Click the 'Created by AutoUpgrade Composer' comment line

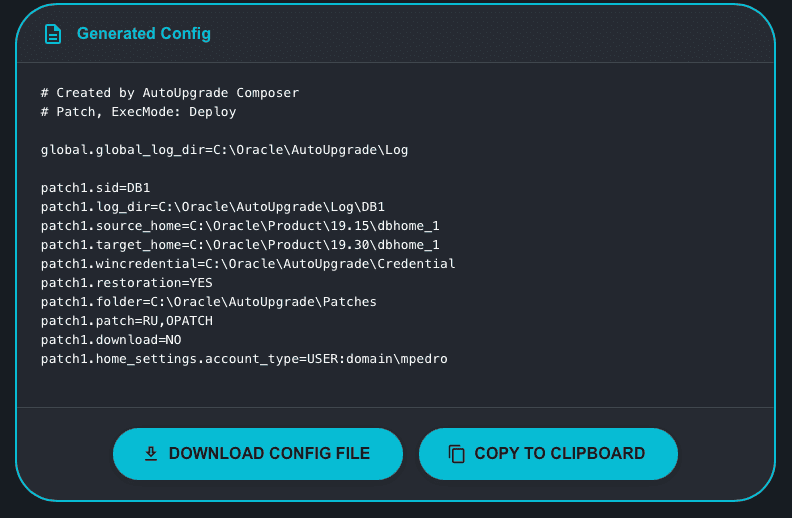click(170, 93)
